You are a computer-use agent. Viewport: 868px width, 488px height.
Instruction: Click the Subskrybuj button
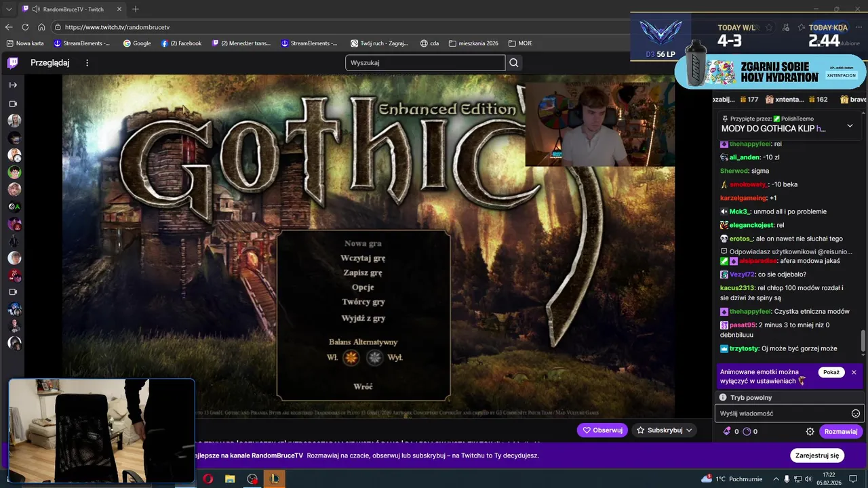click(665, 430)
